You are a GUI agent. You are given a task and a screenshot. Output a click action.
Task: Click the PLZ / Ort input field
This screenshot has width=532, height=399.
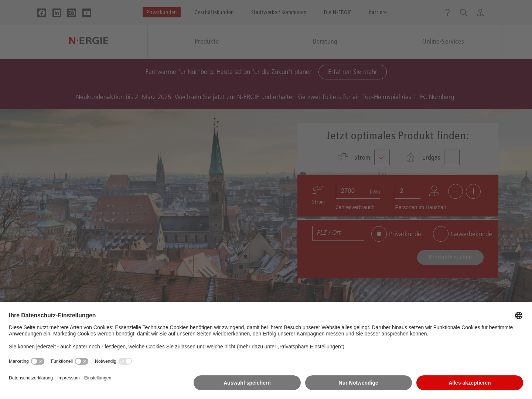pyautogui.click(x=338, y=233)
